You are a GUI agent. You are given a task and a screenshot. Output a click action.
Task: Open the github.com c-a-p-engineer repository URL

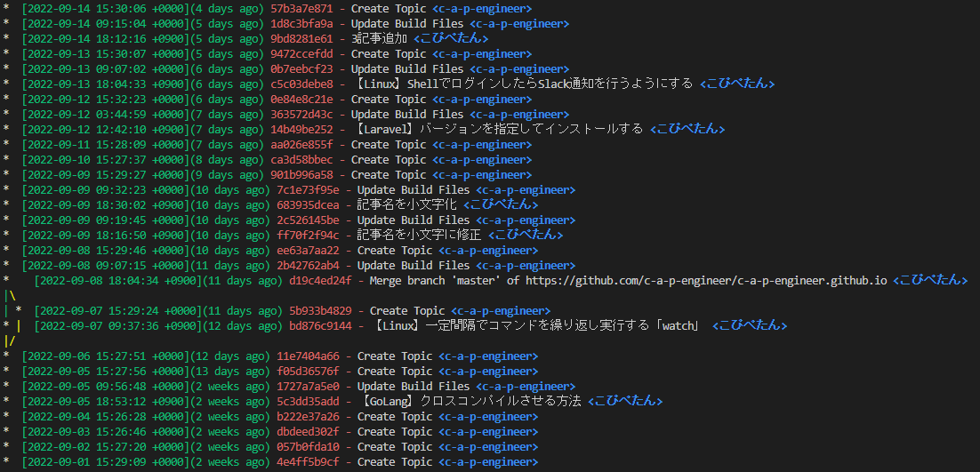coord(706,280)
